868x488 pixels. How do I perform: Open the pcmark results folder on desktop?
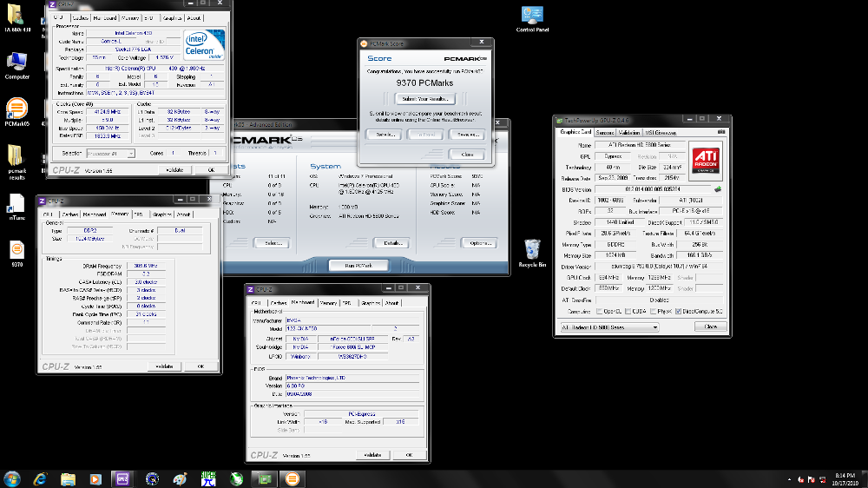[16, 162]
